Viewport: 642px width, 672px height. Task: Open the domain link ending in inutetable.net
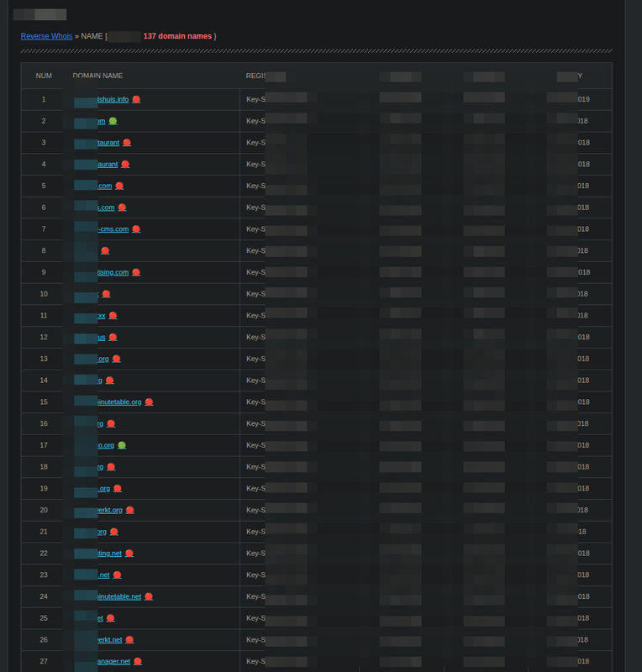119,596
